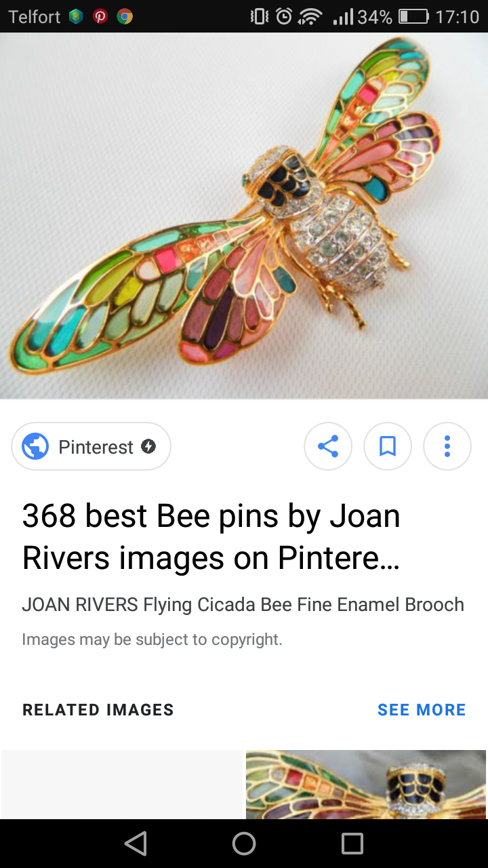Tap Android recent apps square button
This screenshot has width=488, height=868.
[352, 844]
